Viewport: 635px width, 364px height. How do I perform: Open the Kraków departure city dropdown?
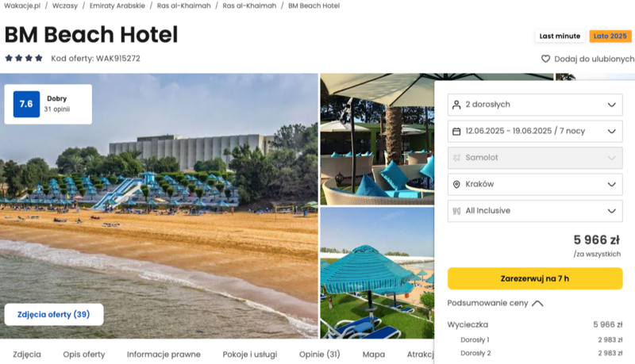[535, 185]
